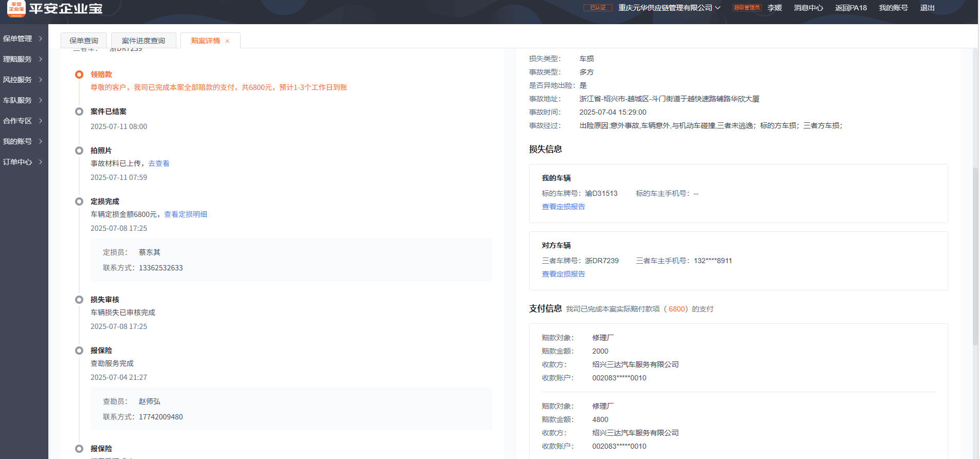
Task: Expand the 风控服务 sidebar menu
Action: coord(23,80)
